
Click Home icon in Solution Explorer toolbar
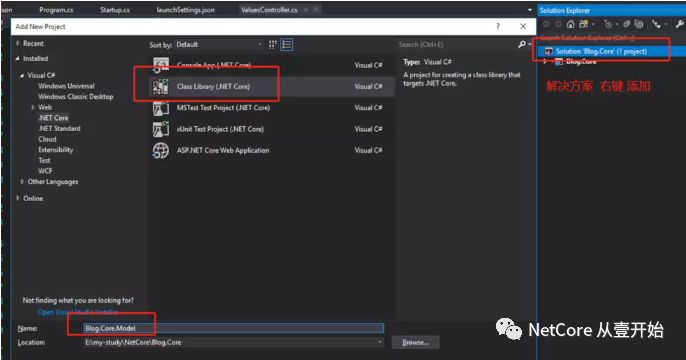pos(570,24)
